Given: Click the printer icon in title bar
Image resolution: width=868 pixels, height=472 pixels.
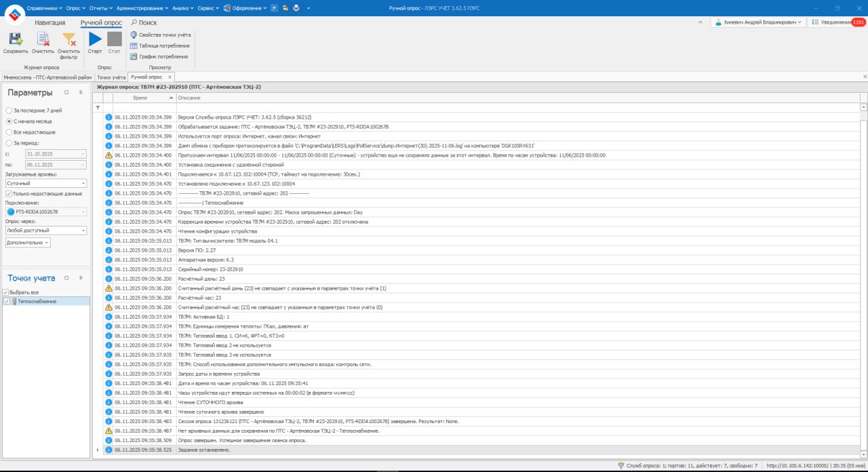Looking at the screenshot, I should point(296,8).
